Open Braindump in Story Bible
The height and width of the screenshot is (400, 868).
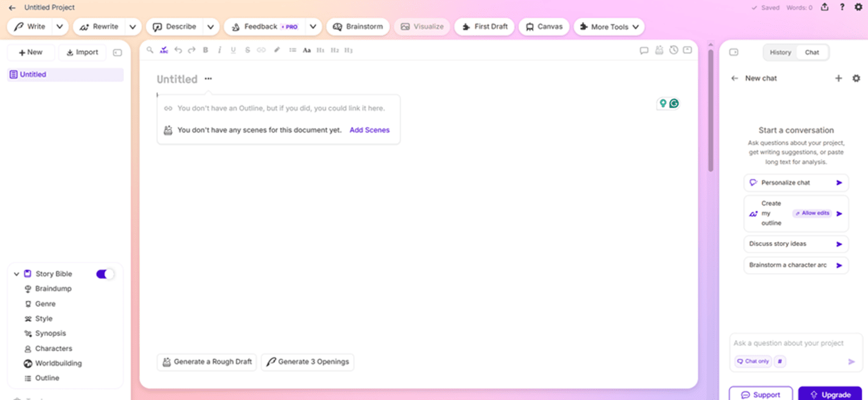point(54,289)
